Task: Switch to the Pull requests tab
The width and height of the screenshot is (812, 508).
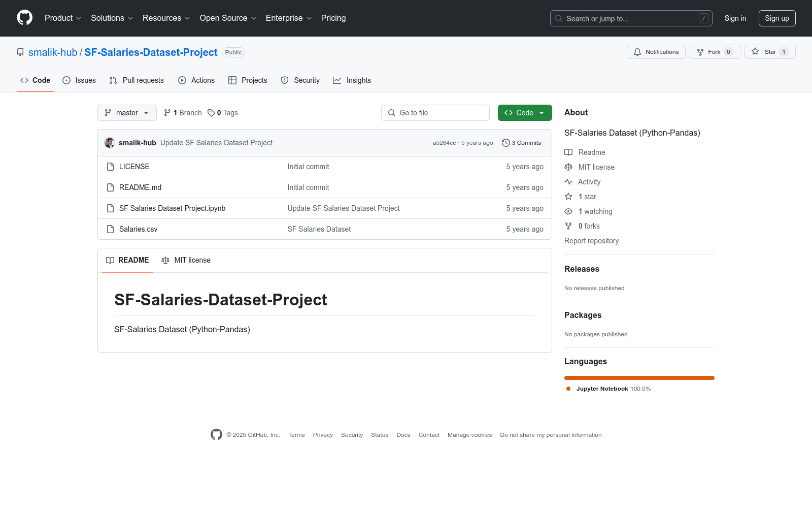Action: click(137, 80)
